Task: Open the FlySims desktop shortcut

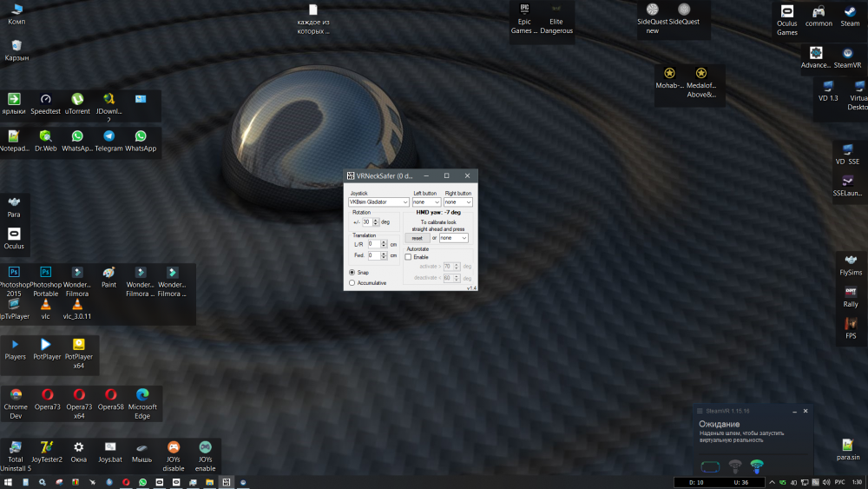Action: [851, 265]
